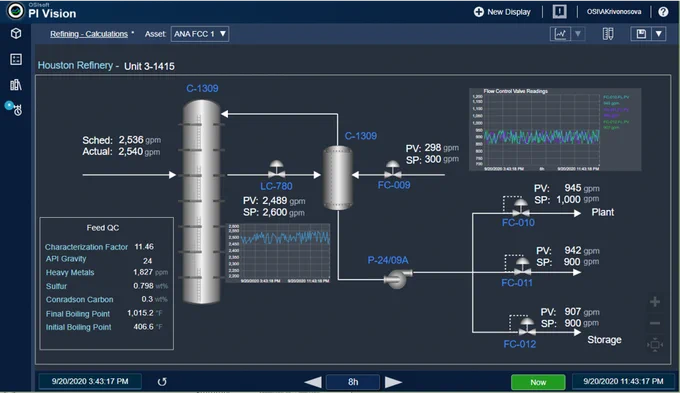Click the green Now button

coord(538,382)
